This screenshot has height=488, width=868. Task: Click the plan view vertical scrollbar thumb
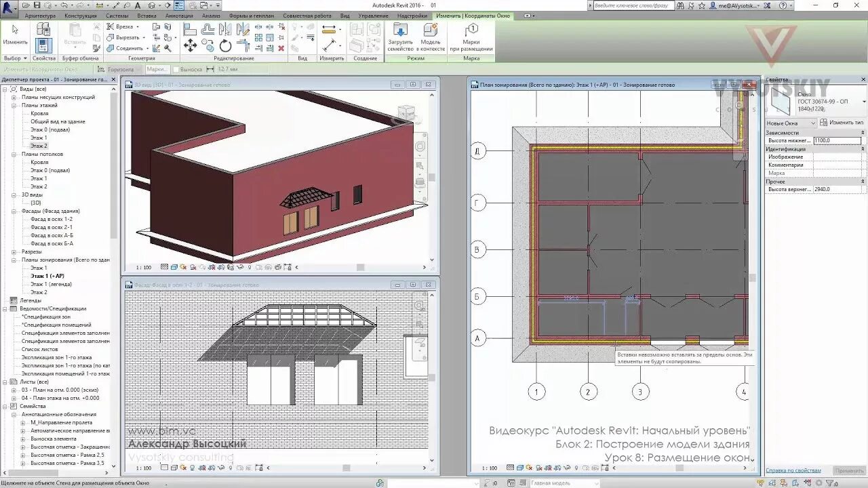click(x=752, y=277)
